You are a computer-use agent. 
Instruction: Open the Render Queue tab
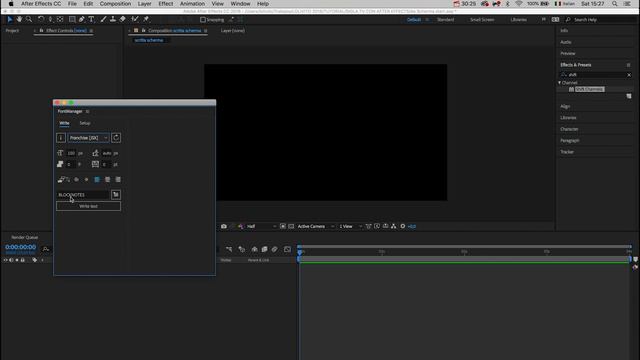pyautogui.click(x=24, y=237)
